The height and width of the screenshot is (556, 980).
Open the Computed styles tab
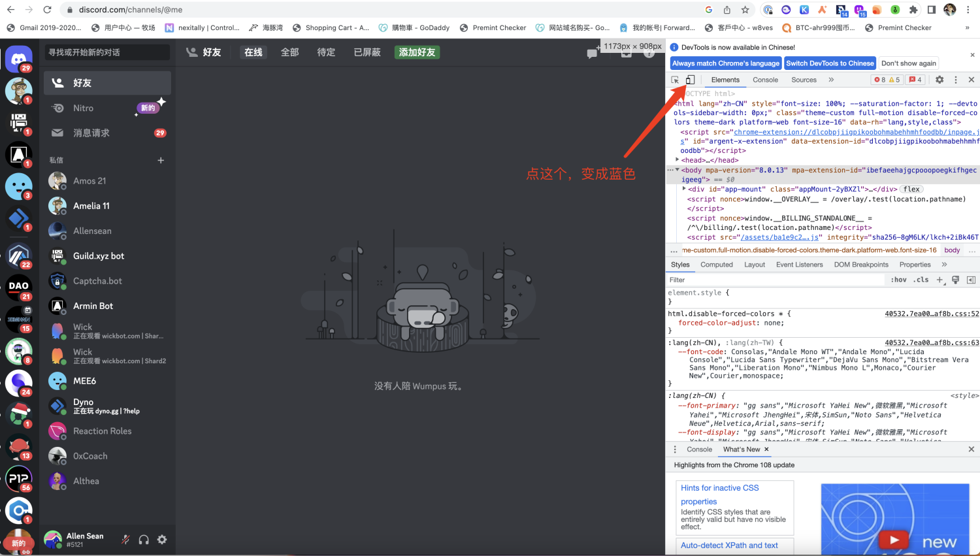(x=717, y=265)
